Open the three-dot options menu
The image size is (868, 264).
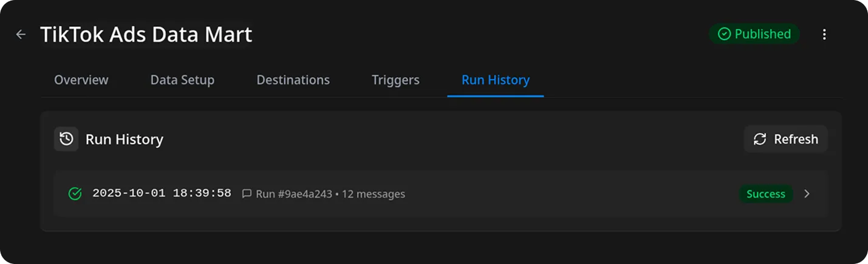click(x=824, y=35)
